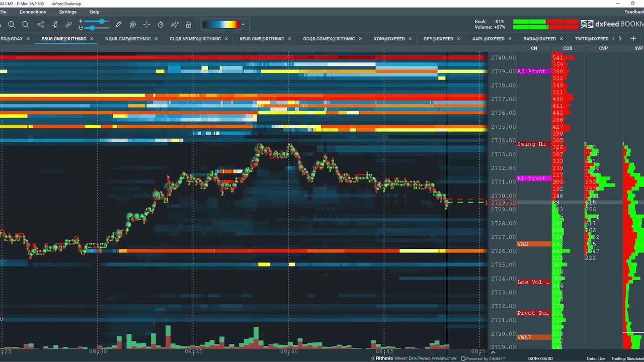
Task: Click the current price 2729.50 marker
Action: 503,203
